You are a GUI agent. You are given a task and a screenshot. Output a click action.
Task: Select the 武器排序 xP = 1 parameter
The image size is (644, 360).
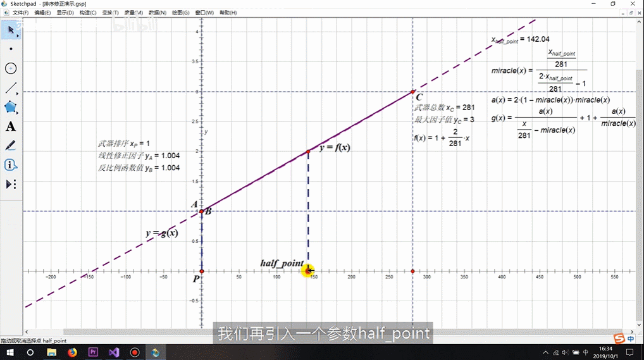tap(123, 144)
